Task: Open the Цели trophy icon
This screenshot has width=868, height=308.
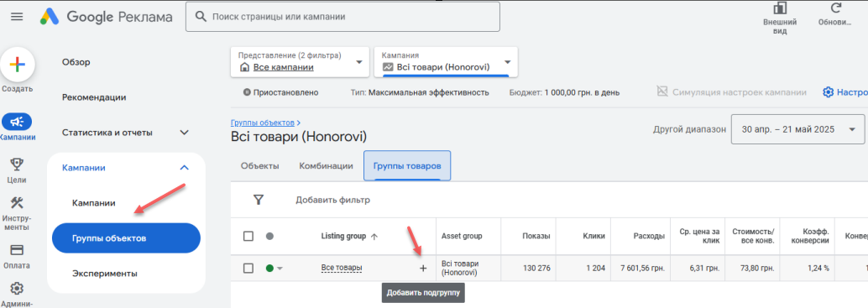Action: click(x=17, y=164)
